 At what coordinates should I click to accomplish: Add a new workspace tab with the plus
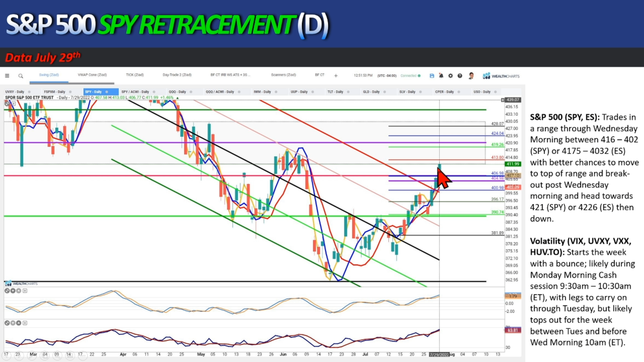click(336, 76)
